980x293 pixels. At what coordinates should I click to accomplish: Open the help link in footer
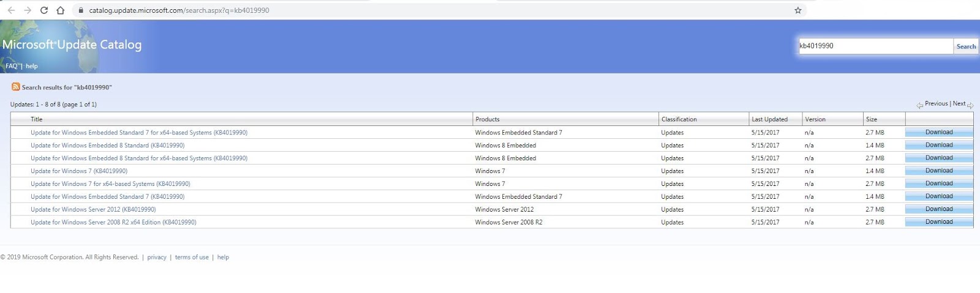click(x=223, y=258)
